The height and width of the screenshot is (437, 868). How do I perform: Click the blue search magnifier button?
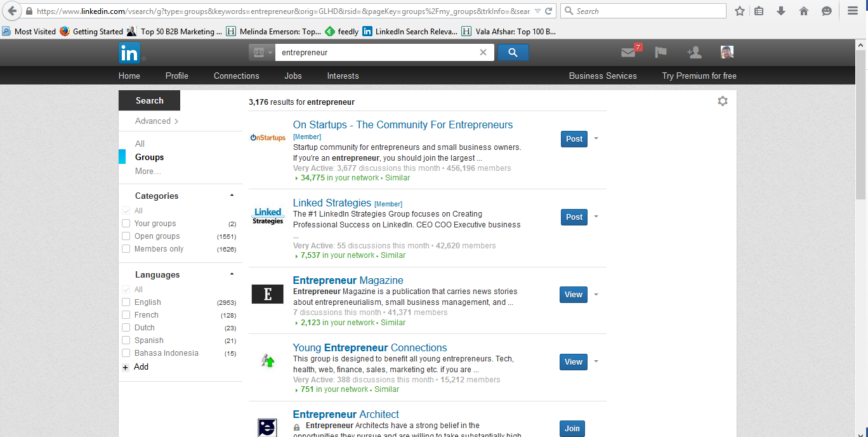513,53
